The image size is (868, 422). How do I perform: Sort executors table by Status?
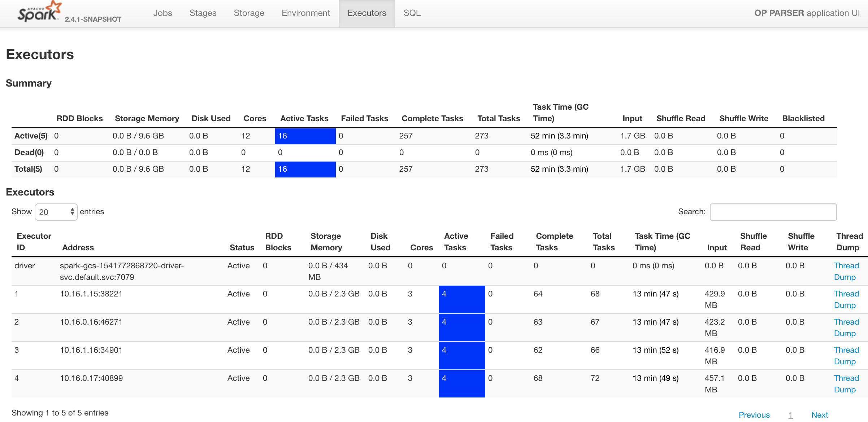coord(242,247)
